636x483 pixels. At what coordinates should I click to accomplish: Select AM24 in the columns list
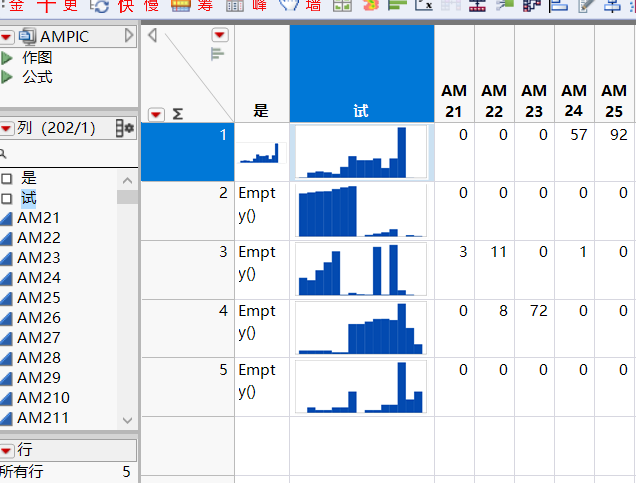[x=39, y=278]
